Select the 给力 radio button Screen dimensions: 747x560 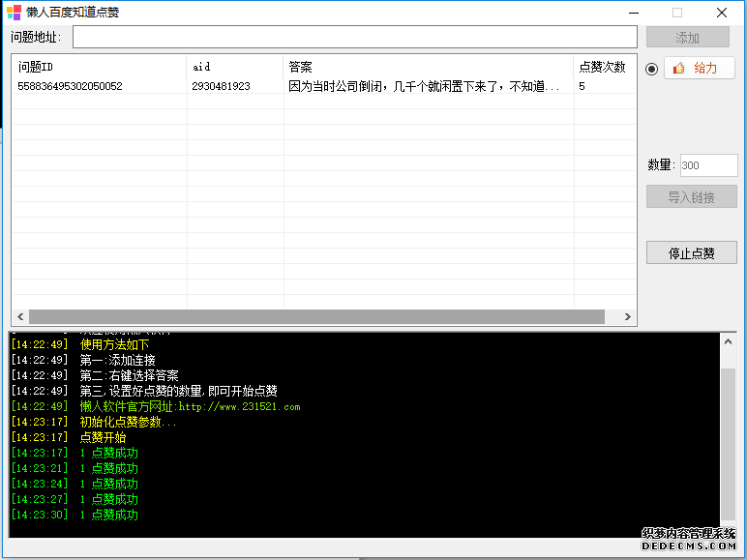click(x=652, y=69)
